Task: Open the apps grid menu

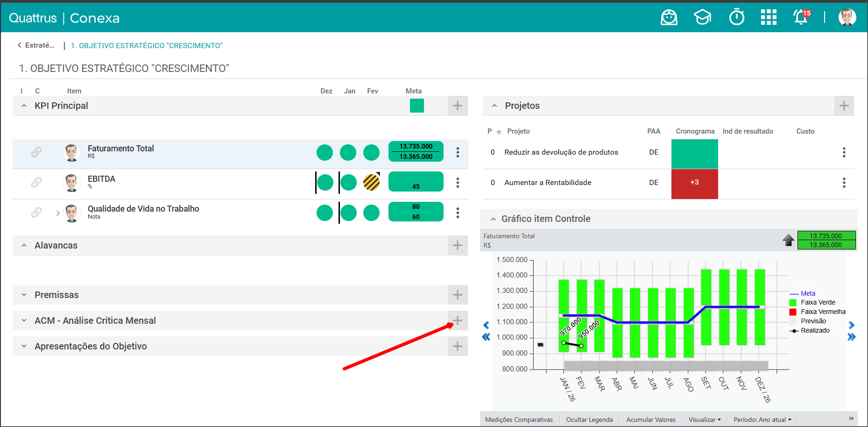Action: pos(769,18)
